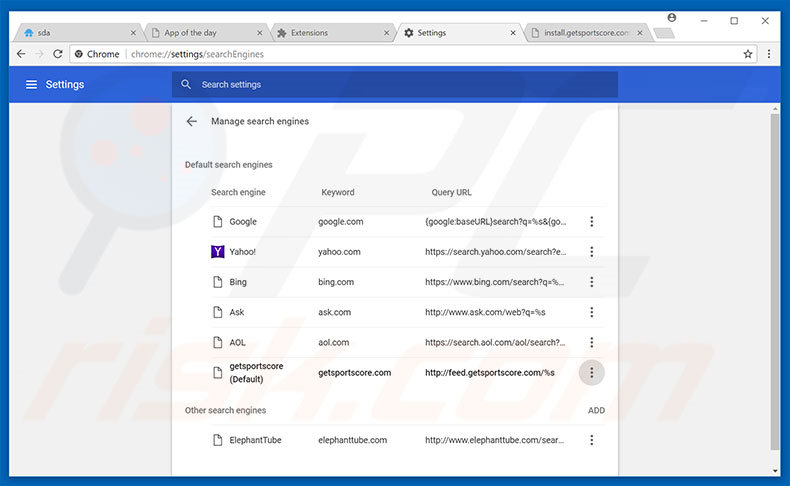Image resolution: width=790 pixels, height=486 pixels.
Task: Click the Search settings input field
Action: coord(395,85)
